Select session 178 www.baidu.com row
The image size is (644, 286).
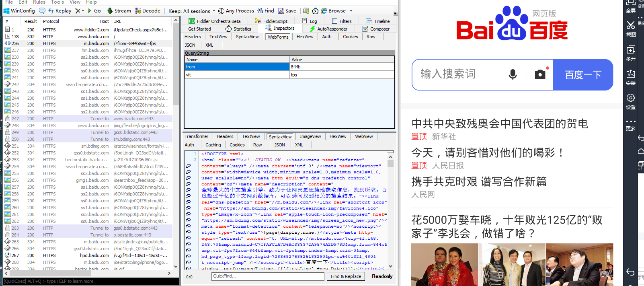pyautogui.click(x=88, y=37)
